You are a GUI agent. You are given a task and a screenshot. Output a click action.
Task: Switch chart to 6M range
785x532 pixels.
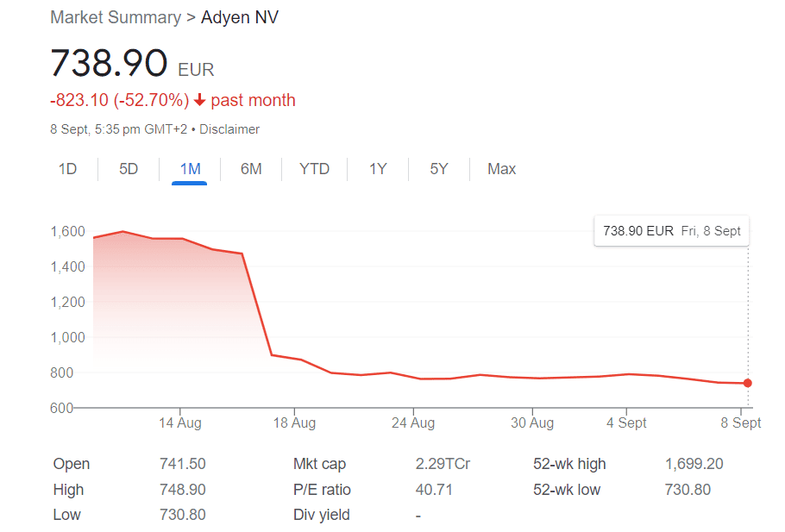tap(251, 169)
